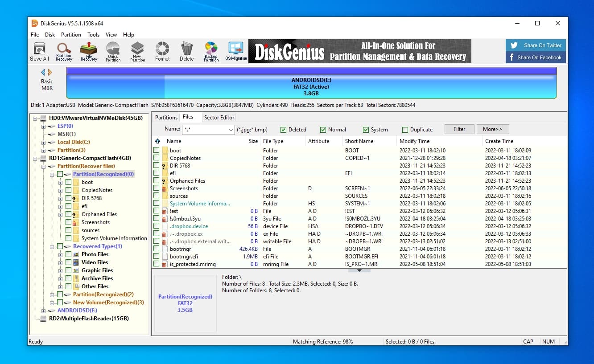Click the Delete trash can icon
This screenshot has height=364, width=594.
click(187, 51)
